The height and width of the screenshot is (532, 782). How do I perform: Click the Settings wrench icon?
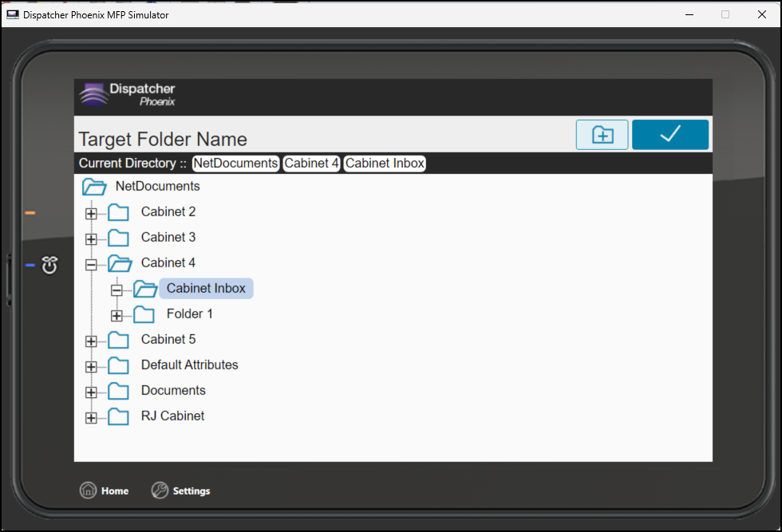(x=160, y=491)
